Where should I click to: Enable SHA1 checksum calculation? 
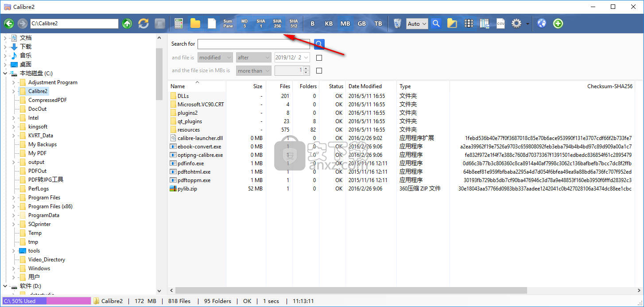coord(261,23)
